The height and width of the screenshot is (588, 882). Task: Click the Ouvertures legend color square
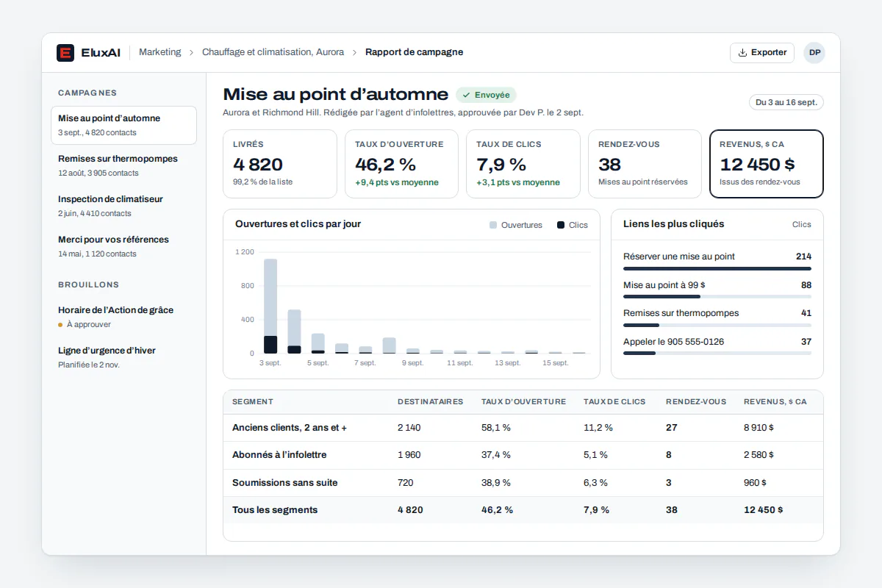pyautogui.click(x=493, y=225)
